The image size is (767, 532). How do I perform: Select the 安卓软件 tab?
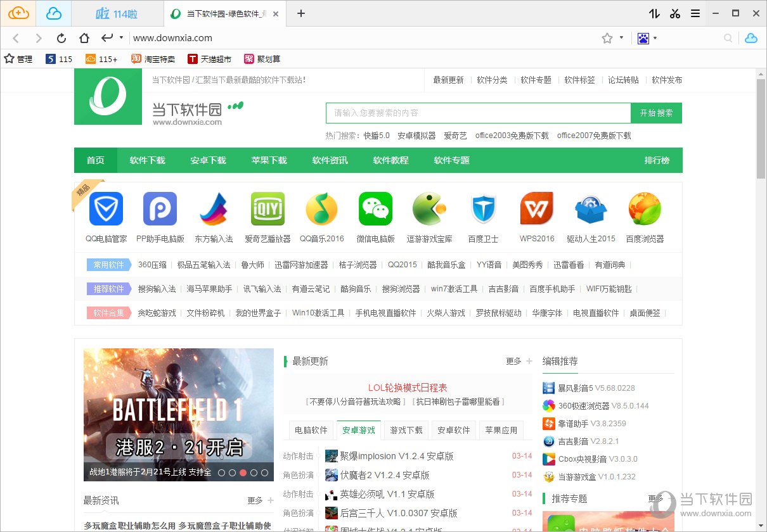[454, 430]
